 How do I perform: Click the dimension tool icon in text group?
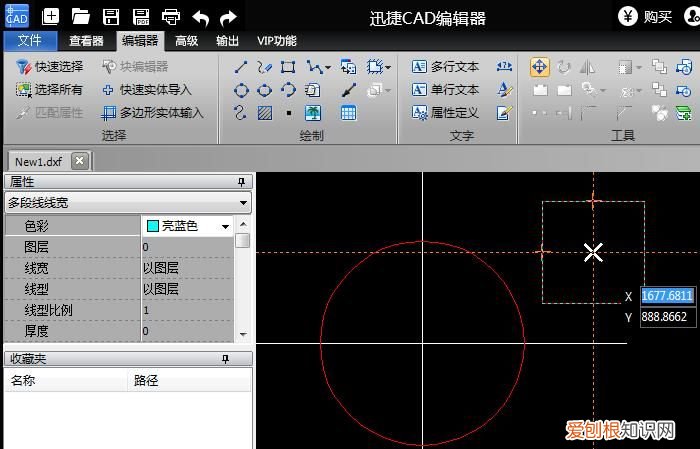(504, 67)
